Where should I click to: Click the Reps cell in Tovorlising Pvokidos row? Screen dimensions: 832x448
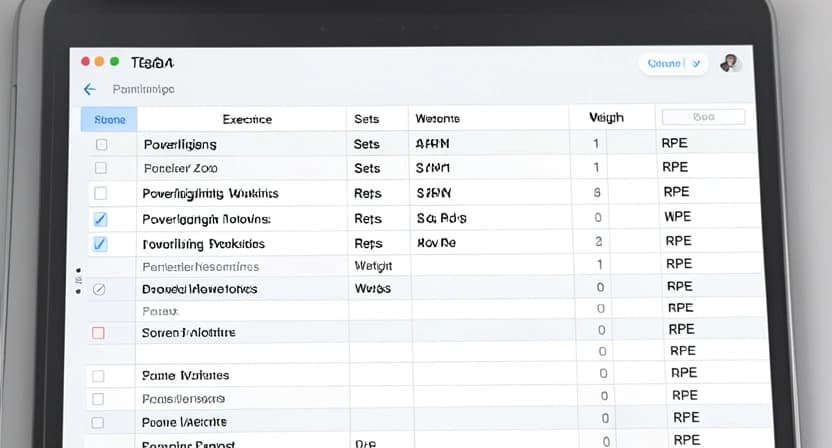368,243
